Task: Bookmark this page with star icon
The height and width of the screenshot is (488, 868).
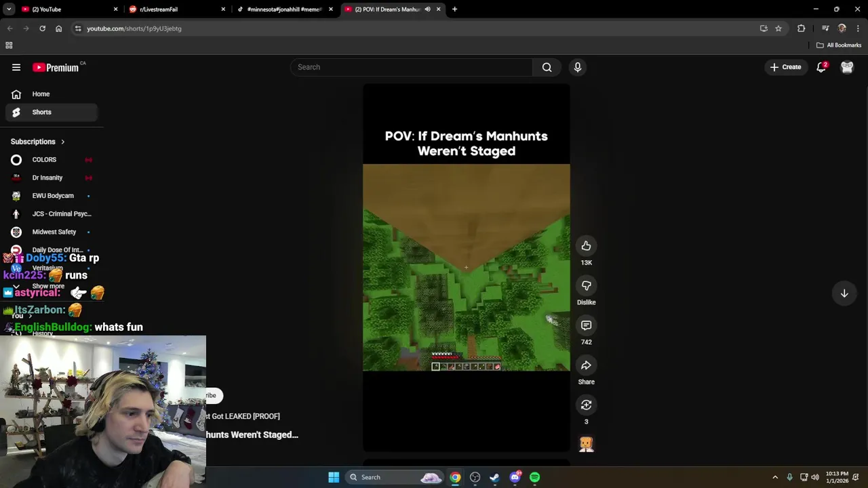Action: 778,28
